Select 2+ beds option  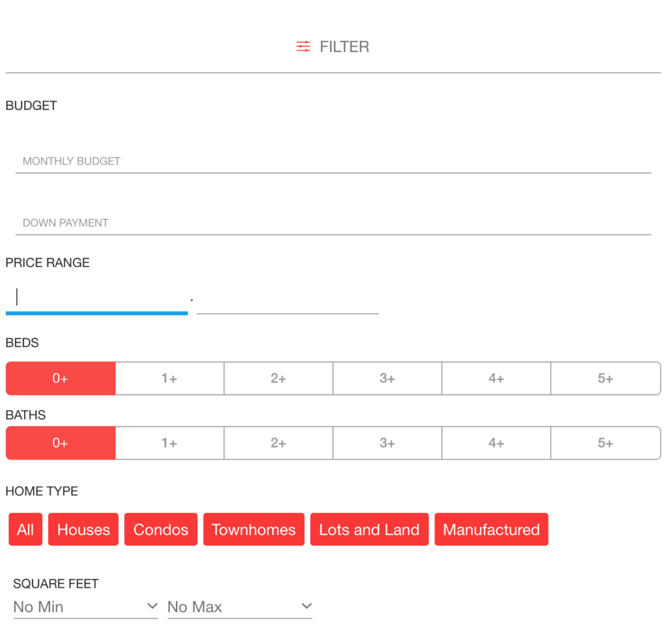point(278,378)
